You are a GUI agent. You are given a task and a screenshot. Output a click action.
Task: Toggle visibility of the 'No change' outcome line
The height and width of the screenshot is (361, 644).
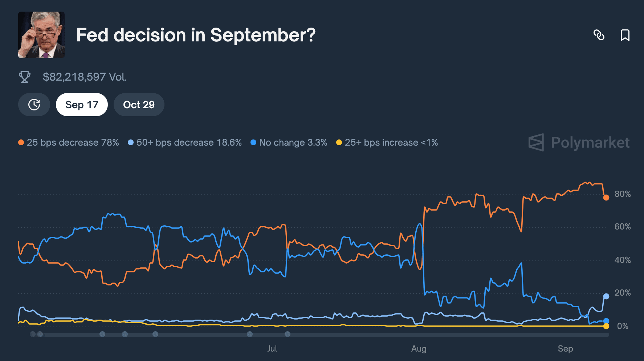point(293,142)
